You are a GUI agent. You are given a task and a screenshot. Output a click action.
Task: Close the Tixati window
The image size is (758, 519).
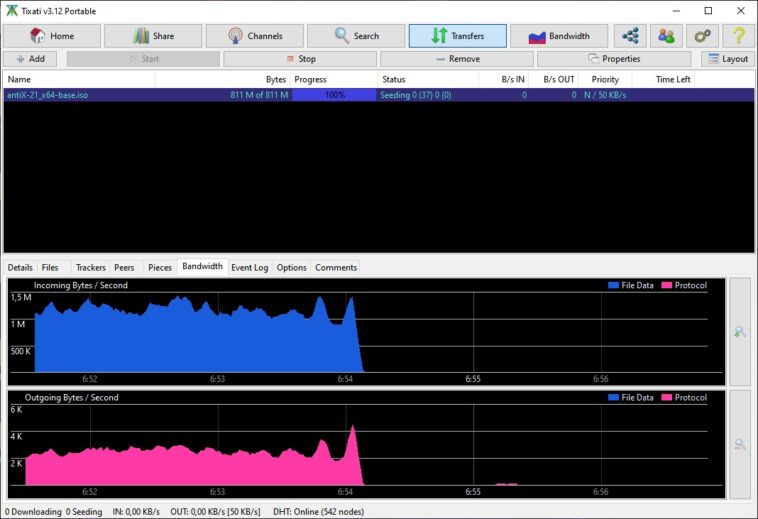coord(741,11)
